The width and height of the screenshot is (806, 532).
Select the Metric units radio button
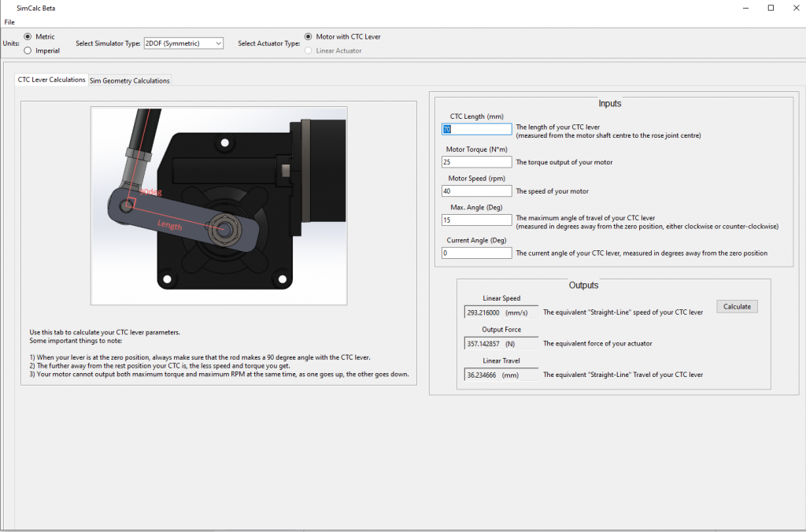coord(28,36)
